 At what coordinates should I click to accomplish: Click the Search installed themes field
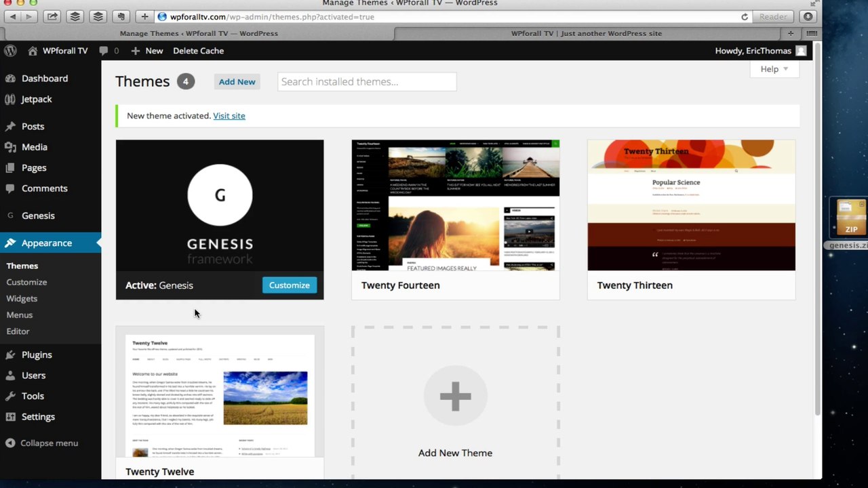click(367, 82)
